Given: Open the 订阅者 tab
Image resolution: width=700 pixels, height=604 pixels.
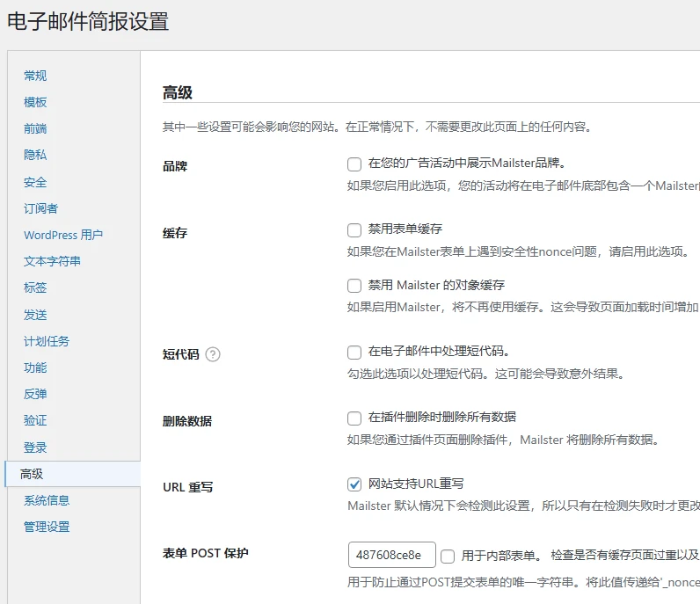Looking at the screenshot, I should coord(40,208).
